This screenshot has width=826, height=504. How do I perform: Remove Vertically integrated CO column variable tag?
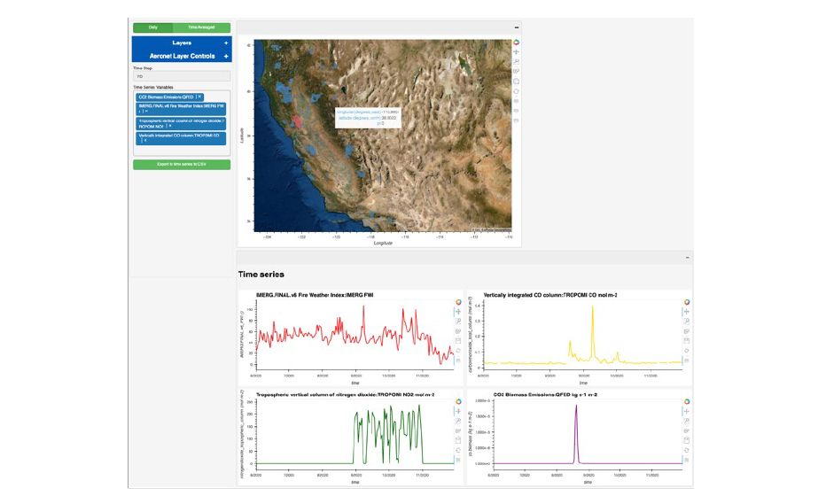click(x=144, y=141)
